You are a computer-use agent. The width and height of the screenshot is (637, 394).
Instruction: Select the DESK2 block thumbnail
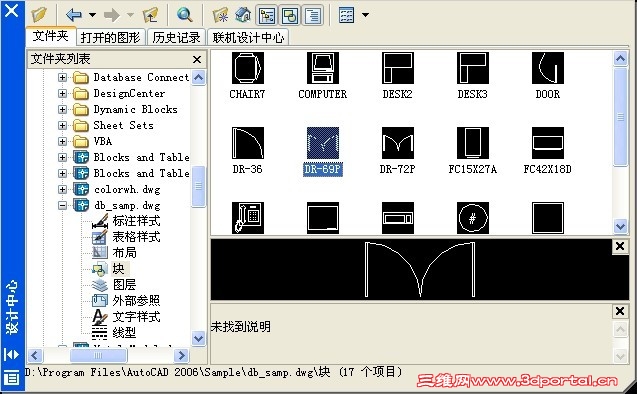click(x=398, y=68)
